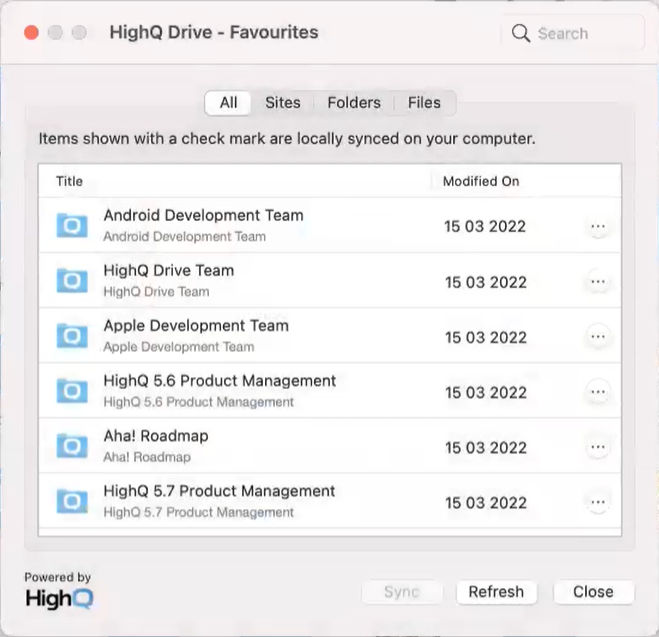The width and height of the screenshot is (659, 637).
Task: Click the HighQ 5.6 Product Management folder icon
Action: [x=72, y=391]
